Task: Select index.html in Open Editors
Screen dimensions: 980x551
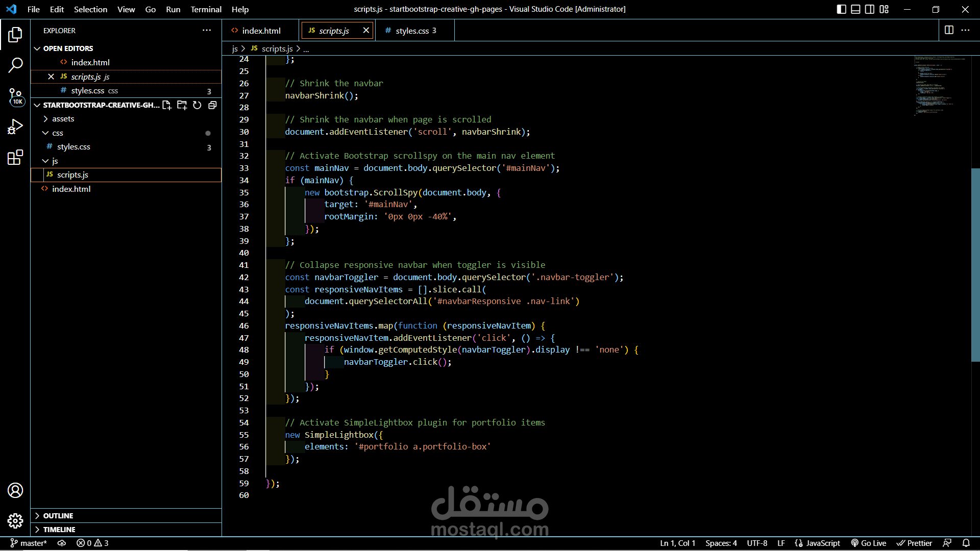Action: [x=126, y=62]
